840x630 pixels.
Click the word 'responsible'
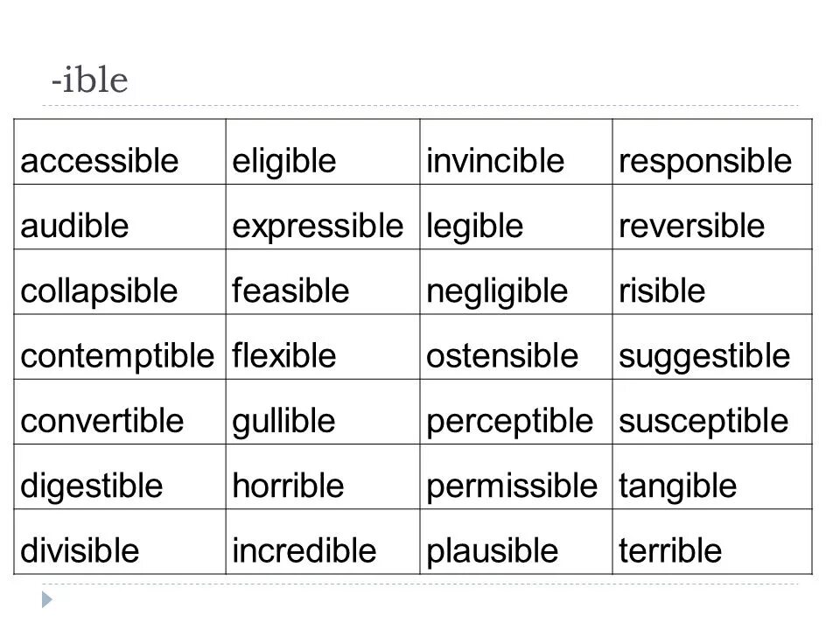tap(705, 162)
